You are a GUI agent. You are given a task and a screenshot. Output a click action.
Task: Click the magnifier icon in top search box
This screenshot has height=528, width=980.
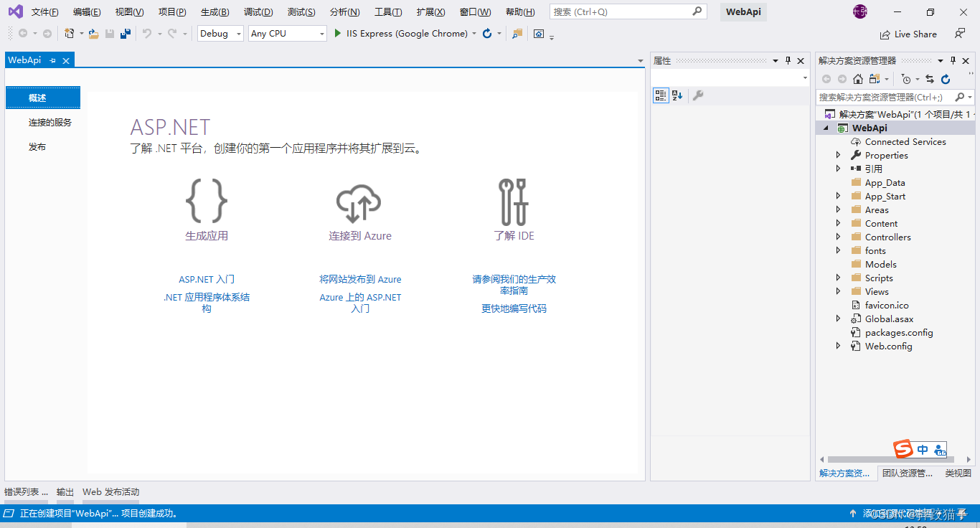point(697,11)
